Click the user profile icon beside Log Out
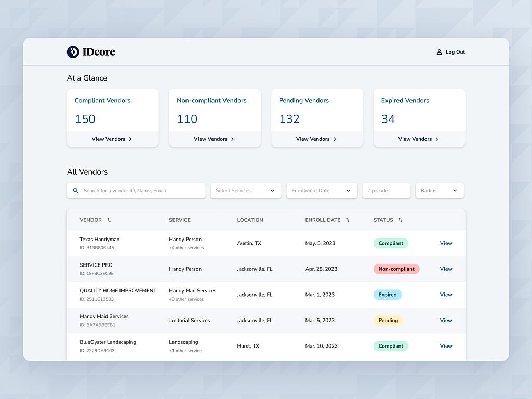 click(439, 52)
